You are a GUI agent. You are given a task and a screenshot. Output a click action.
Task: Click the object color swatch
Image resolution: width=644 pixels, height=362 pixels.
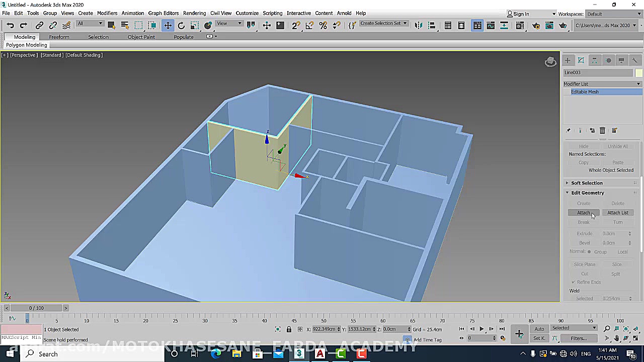[638, 72]
